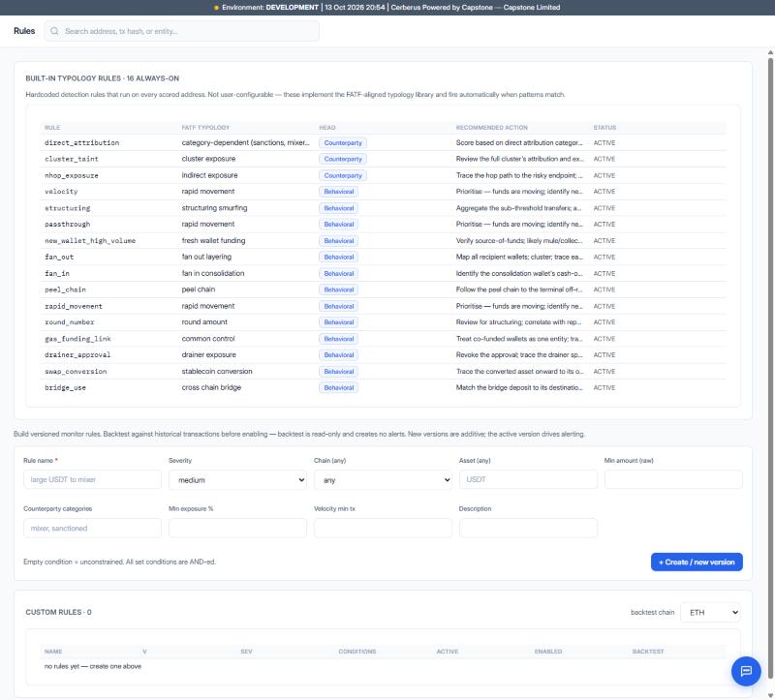Click the Rule name input field
The image size is (775, 700).
tap(92, 479)
